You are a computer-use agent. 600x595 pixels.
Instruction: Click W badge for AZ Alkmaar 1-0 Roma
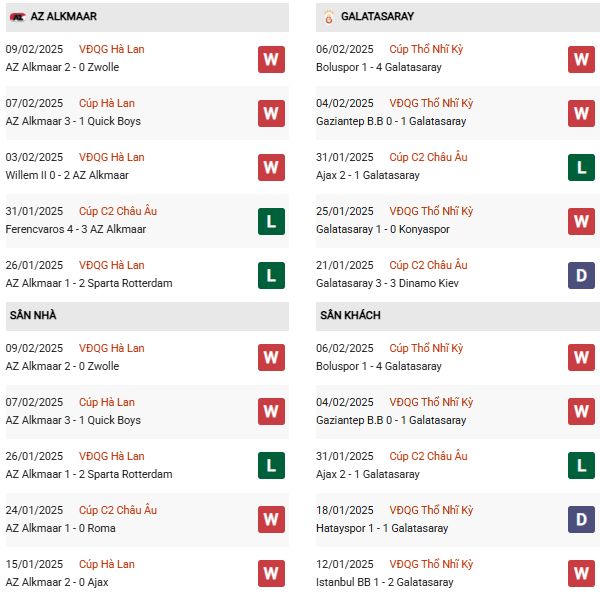point(271,520)
